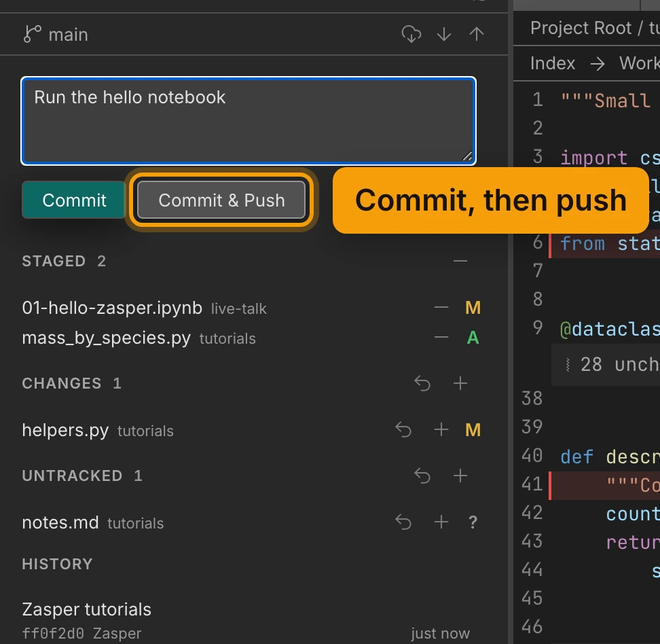Click the Commit button
The image size is (660, 644).
pos(73,200)
